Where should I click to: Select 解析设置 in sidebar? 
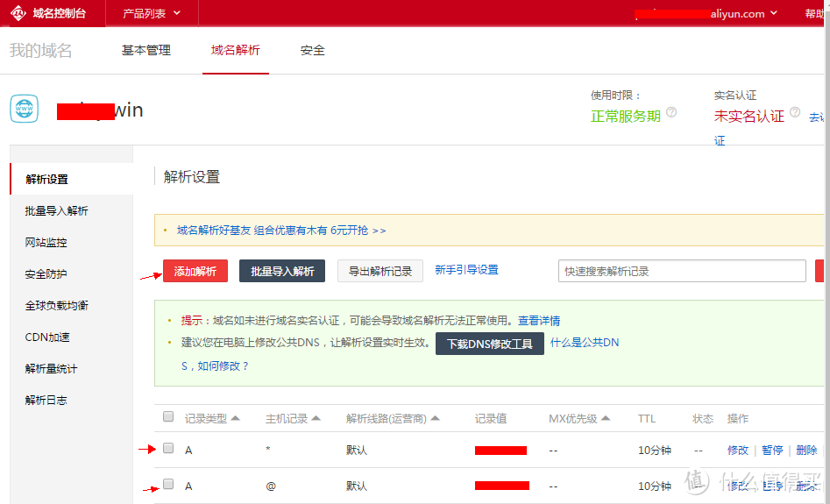[72, 179]
